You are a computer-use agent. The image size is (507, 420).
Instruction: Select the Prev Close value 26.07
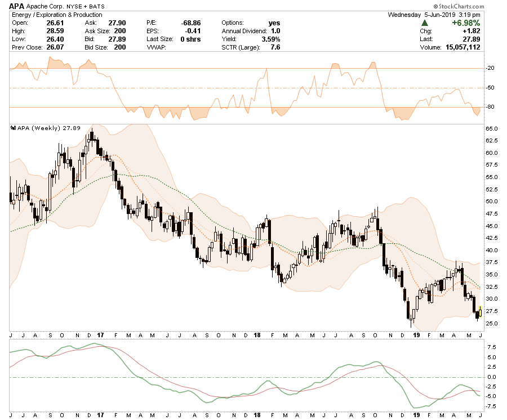[x=55, y=47]
